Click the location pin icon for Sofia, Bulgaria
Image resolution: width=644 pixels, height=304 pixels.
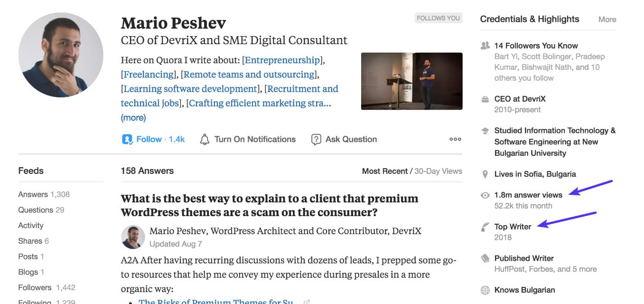[485, 174]
